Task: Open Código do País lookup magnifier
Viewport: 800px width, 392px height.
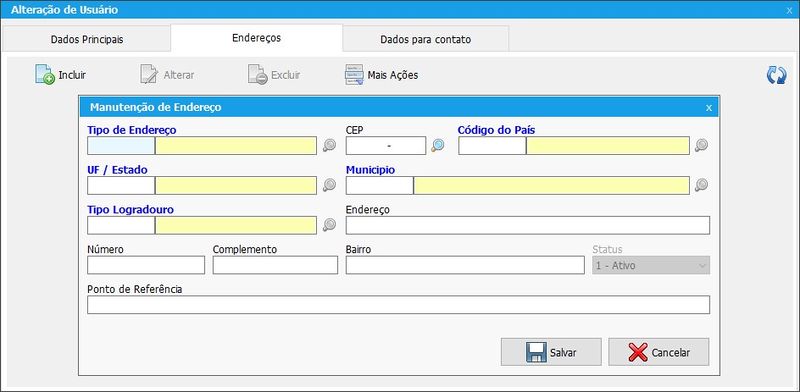Action: (702, 145)
